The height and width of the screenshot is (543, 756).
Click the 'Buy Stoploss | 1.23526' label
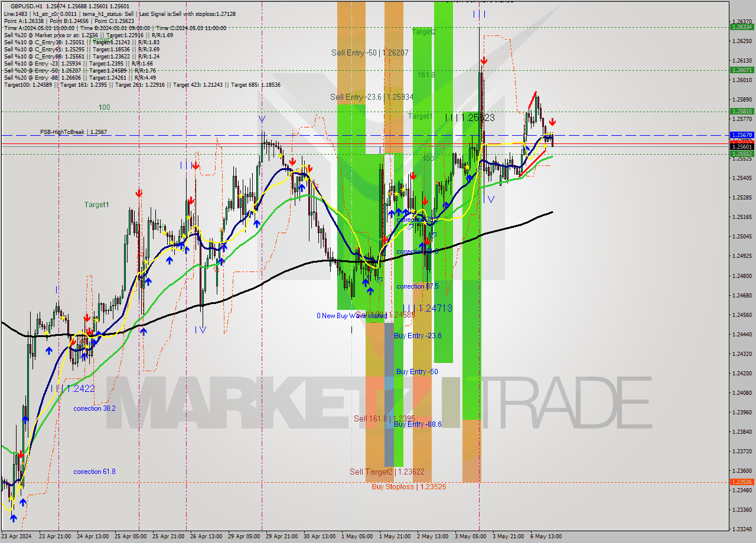pyautogui.click(x=409, y=487)
